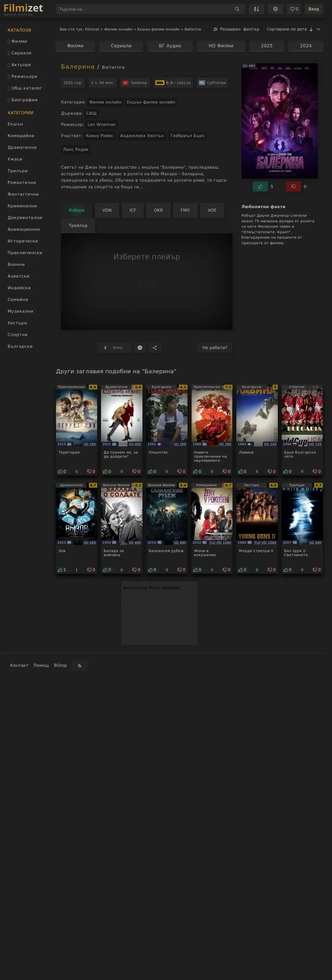Viewport: 332px width, 980px height.
Task: Click the search magnifier icon
Action: tap(237, 9)
